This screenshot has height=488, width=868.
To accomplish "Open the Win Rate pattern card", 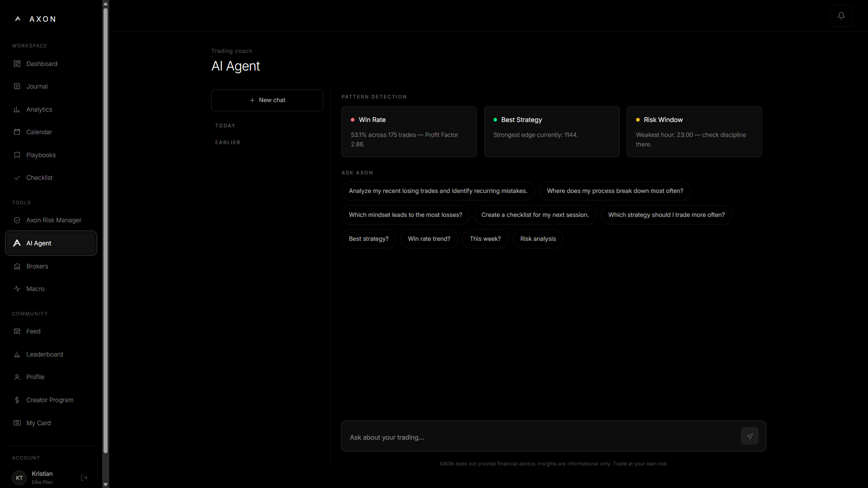I will coord(409,131).
